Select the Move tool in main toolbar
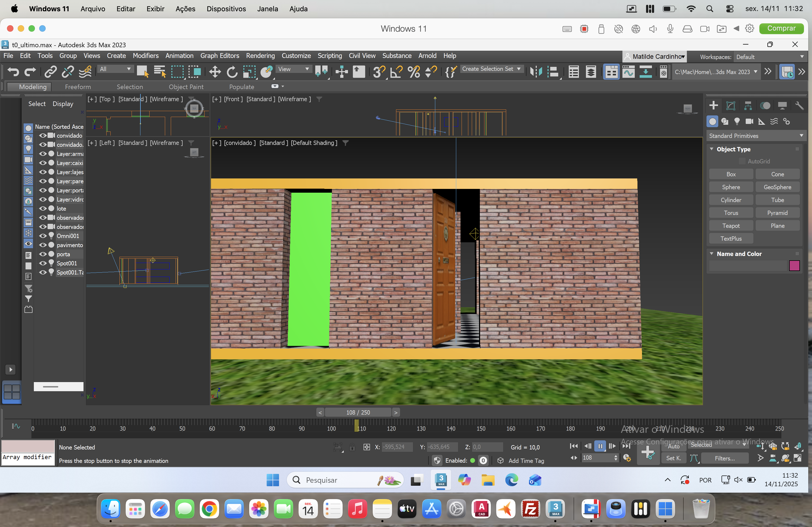812x527 pixels. pos(215,72)
